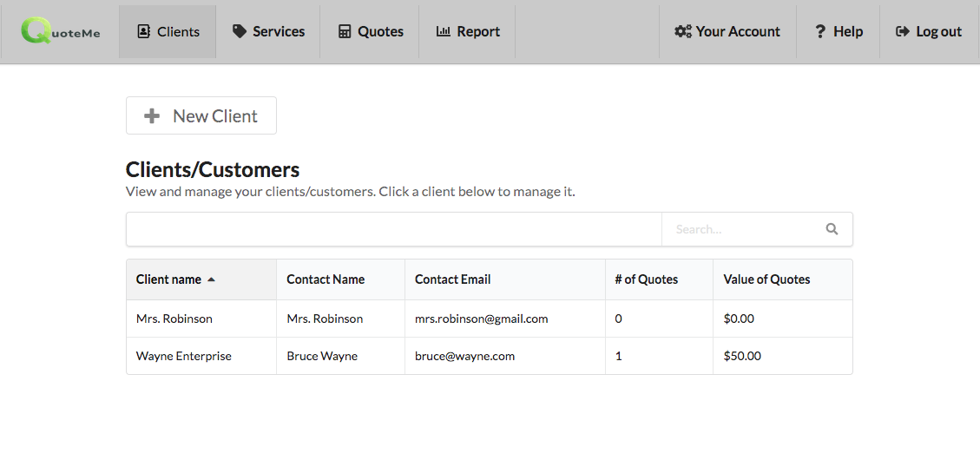The image size is (980, 460).
Task: Click the Report bar chart icon
Action: pos(444,31)
